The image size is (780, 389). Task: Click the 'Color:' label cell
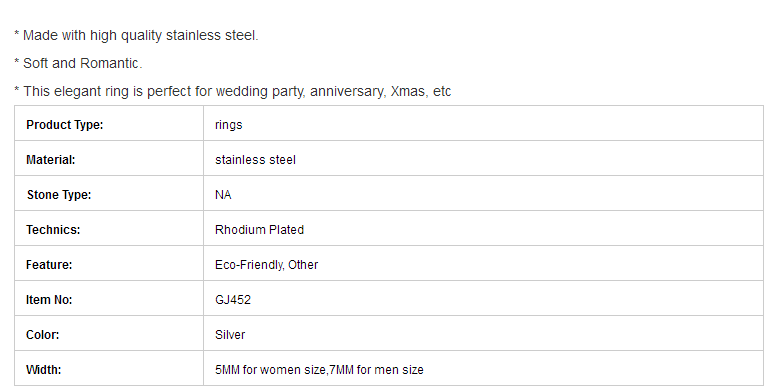coord(109,333)
